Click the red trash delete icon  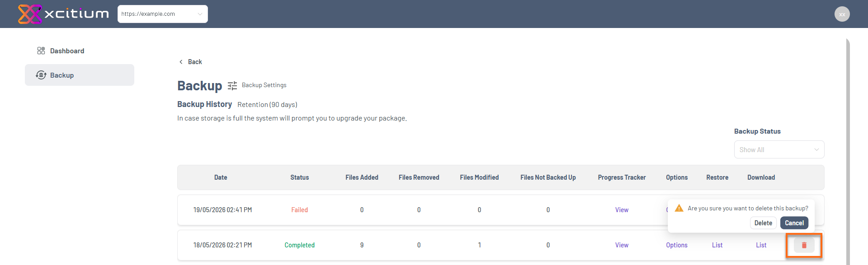click(804, 245)
